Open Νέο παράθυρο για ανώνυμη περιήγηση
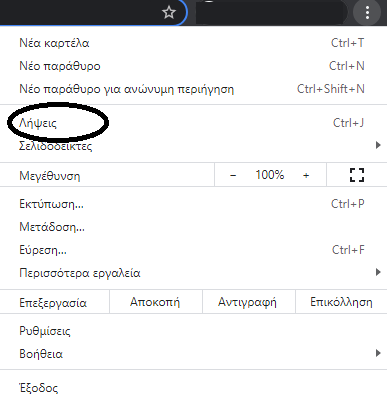 193,89
